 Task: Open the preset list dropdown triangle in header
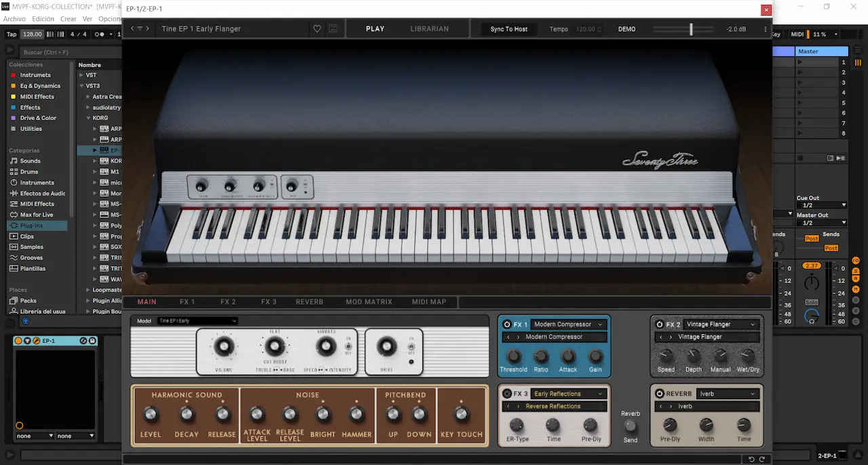[x=140, y=29]
